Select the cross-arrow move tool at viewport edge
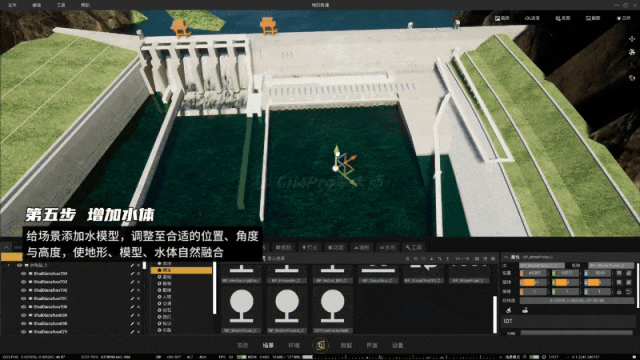This screenshot has width=640, height=360. tap(632, 39)
